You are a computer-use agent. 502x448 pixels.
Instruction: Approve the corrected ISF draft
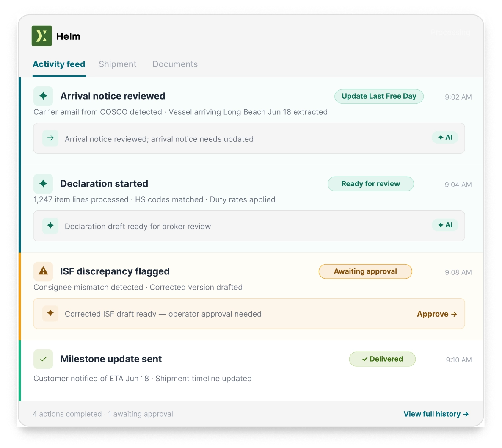pyautogui.click(x=437, y=314)
